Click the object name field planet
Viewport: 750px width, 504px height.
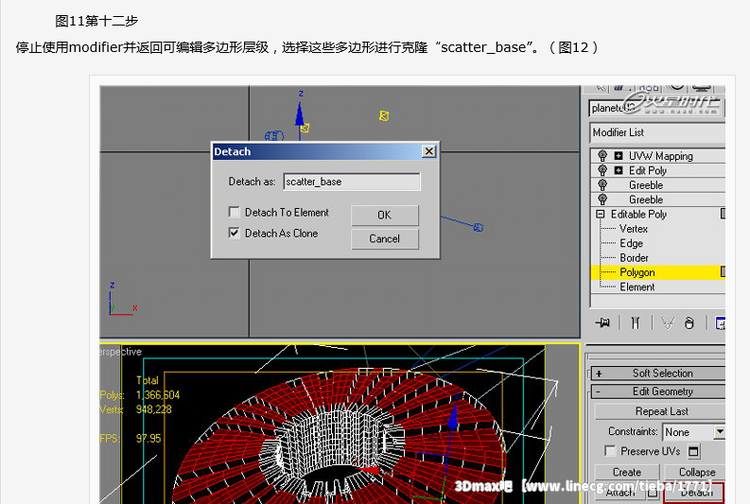(x=657, y=108)
